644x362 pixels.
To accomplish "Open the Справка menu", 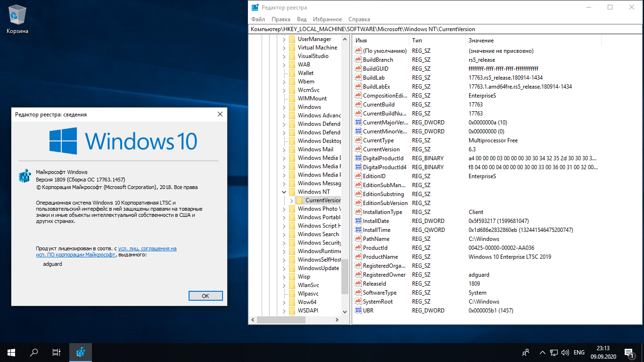I will tap(359, 19).
